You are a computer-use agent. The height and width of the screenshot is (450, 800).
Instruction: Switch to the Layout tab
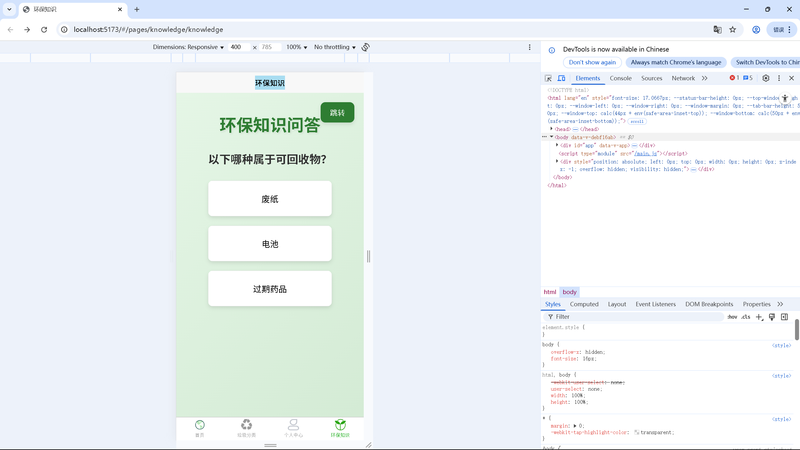617,304
